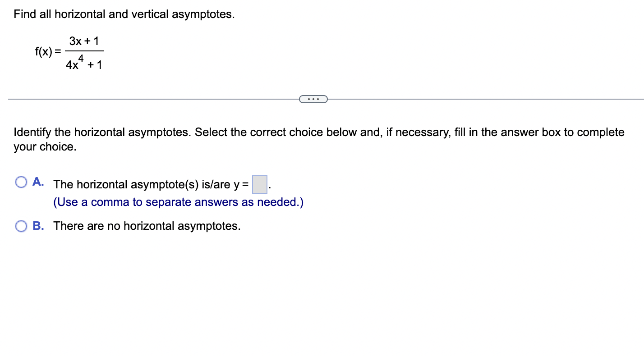Click the comma-separation instruction text
Image resolution: width=644 pixels, height=356 pixels.
[178, 202]
